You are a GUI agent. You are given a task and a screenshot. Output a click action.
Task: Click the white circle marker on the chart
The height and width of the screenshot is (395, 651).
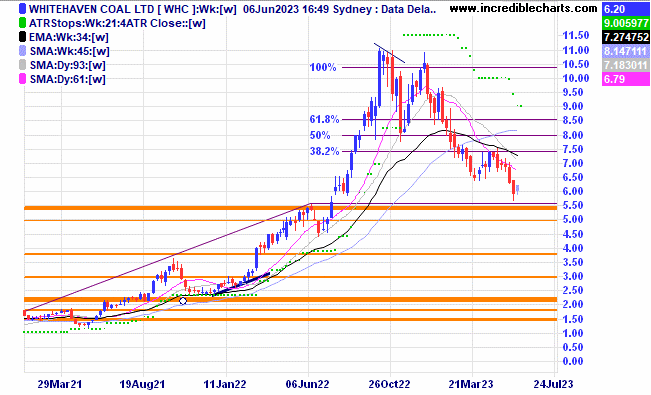click(183, 301)
